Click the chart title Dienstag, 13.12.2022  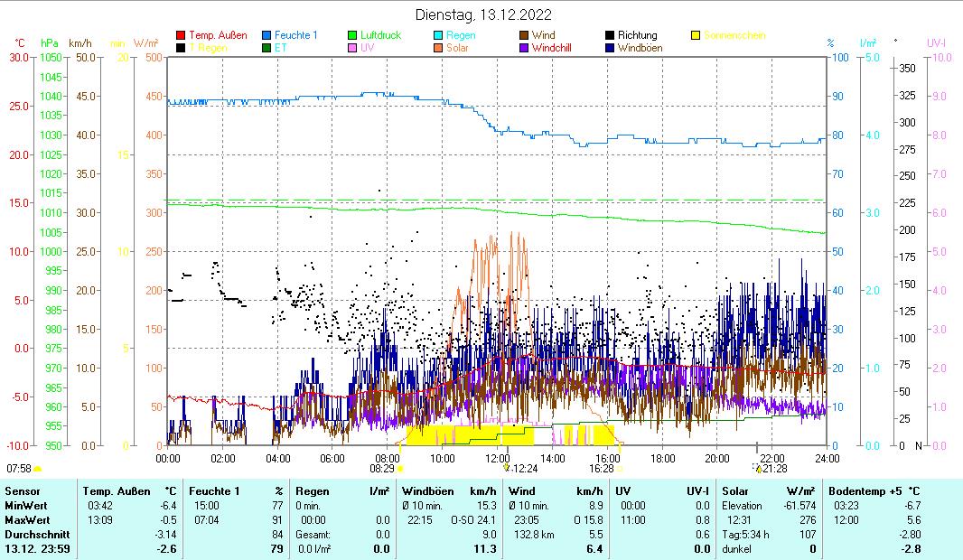coord(483,14)
